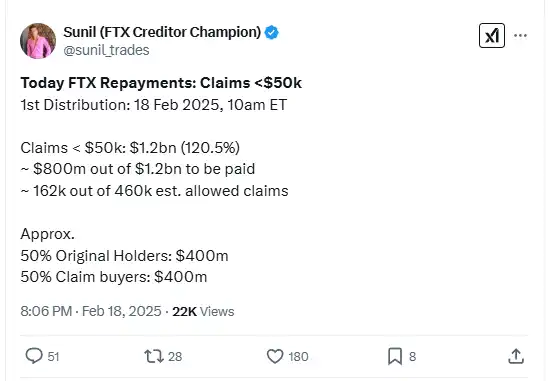
Task: Click the 50% Claim buyers line
Action: coord(114,277)
